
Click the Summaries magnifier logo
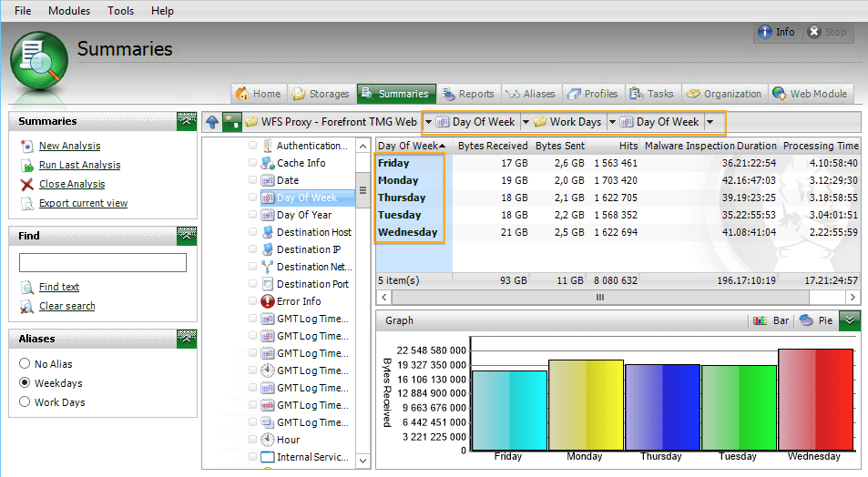tap(39, 60)
